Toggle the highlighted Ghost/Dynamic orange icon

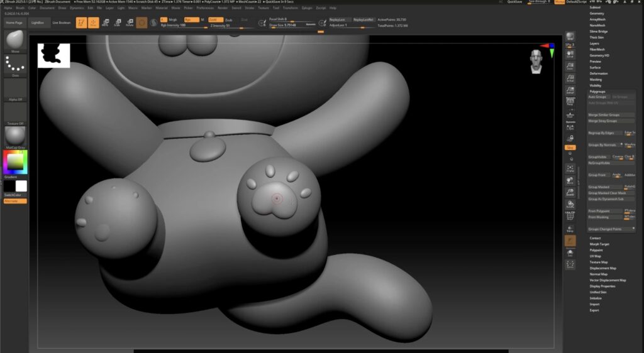pyautogui.click(x=570, y=241)
